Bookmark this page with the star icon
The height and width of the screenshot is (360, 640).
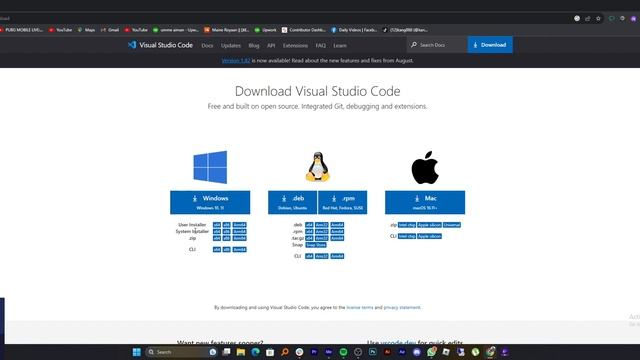click(598, 18)
